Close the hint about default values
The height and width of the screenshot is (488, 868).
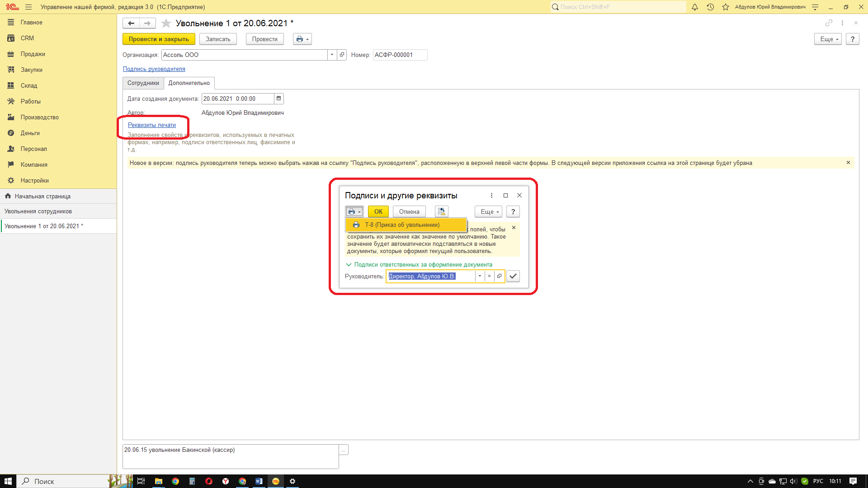click(x=514, y=228)
